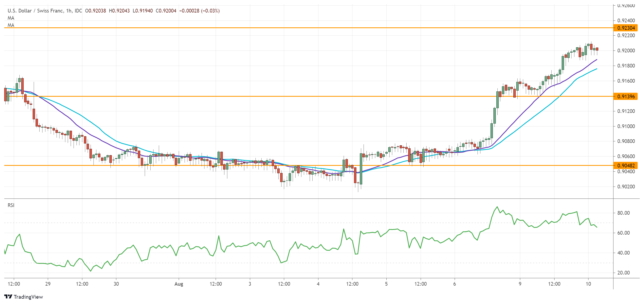The height and width of the screenshot is (304, 644).
Task: Click the 80.00 RSI axis value
Action: [x=624, y=213]
